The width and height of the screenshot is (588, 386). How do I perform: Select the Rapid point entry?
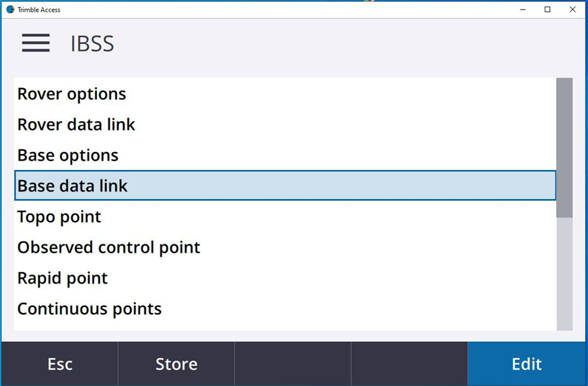[63, 278]
